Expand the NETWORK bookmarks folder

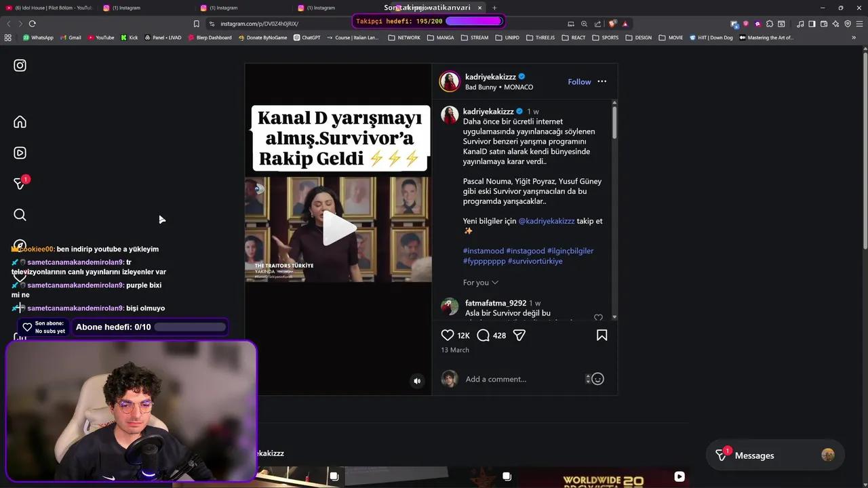click(404, 38)
